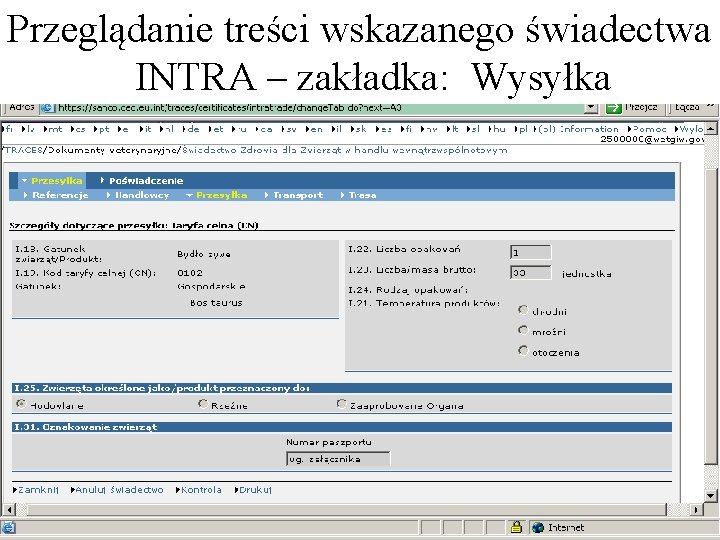Select the mrożni temperature radio button
Viewport: 720px width, 540px height.
tap(523, 330)
